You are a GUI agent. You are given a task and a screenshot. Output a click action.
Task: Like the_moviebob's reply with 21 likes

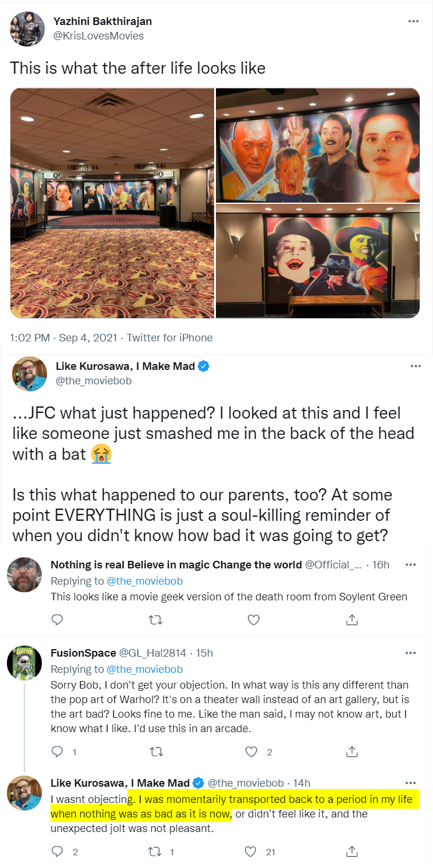click(251, 852)
